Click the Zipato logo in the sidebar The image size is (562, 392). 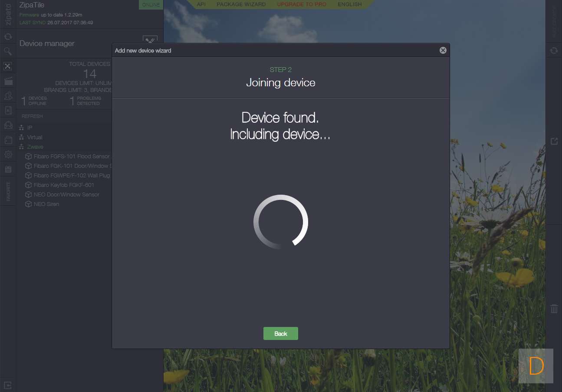[8, 14]
